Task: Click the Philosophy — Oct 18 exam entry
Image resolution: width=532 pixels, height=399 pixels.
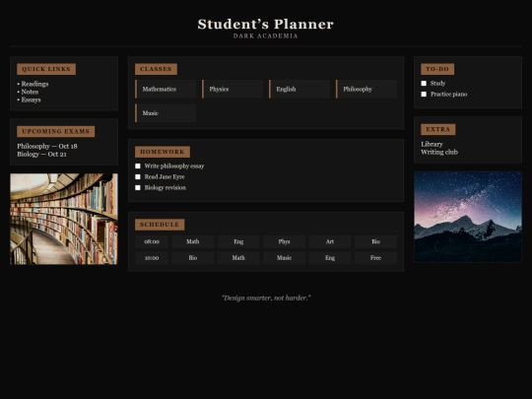Action: point(47,146)
